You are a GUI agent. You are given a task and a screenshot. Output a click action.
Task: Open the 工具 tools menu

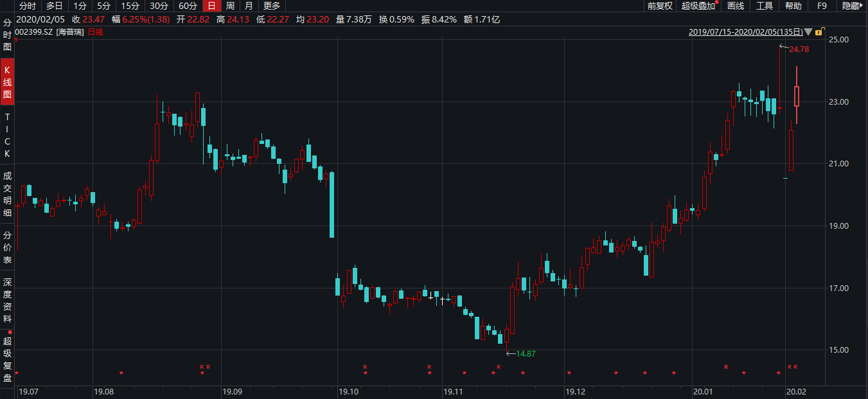[765, 6]
